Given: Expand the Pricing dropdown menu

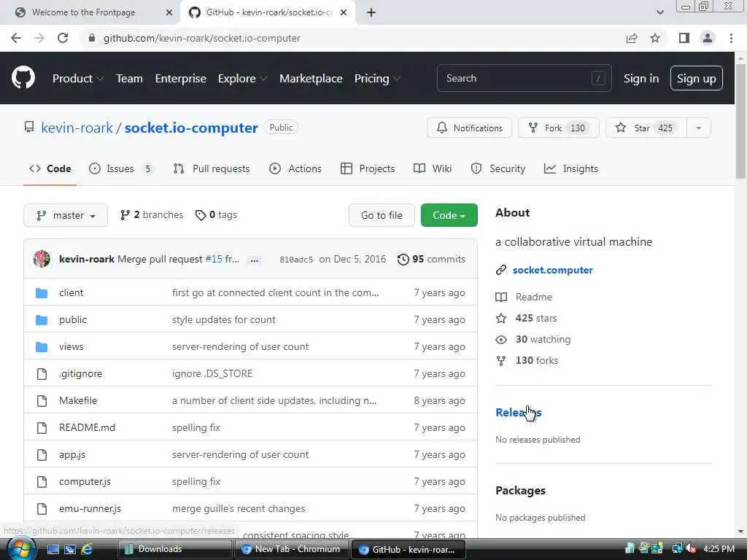Looking at the screenshot, I should click(377, 79).
